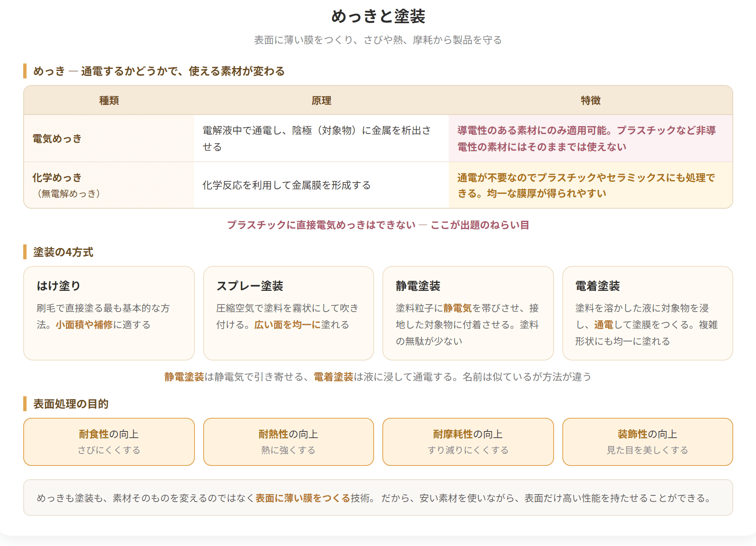Select the 電気めっき table cell

click(109, 139)
